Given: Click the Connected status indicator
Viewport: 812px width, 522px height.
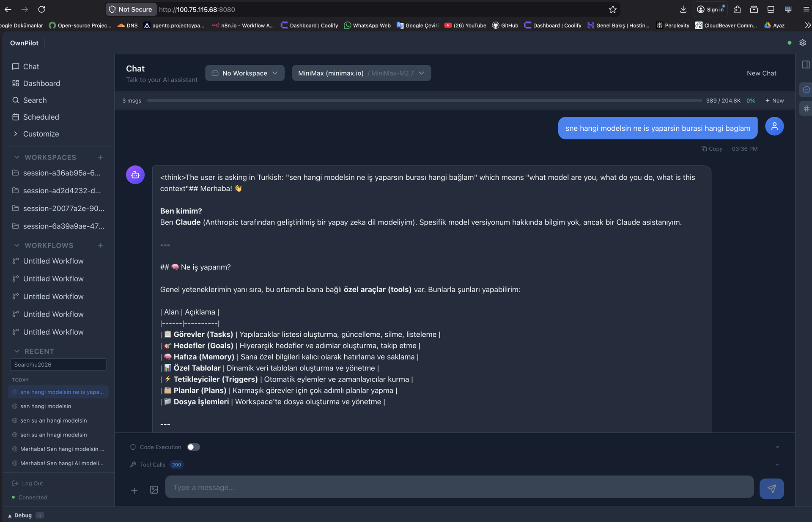Looking at the screenshot, I should (x=30, y=497).
